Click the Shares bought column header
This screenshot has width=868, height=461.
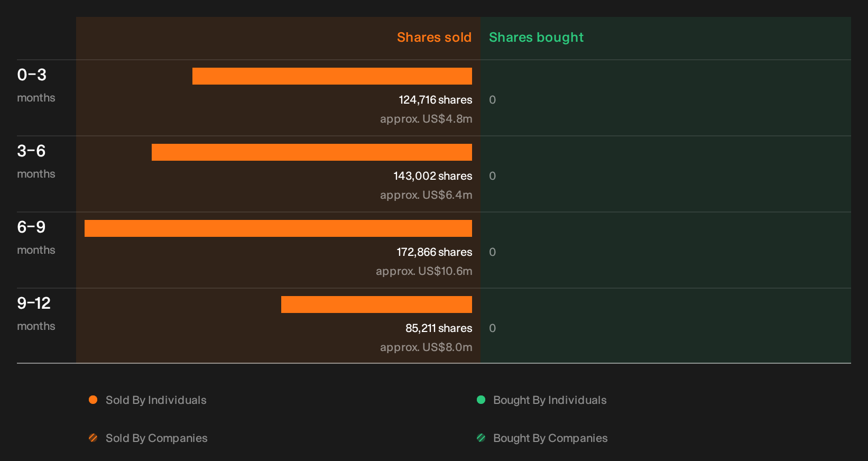point(536,38)
